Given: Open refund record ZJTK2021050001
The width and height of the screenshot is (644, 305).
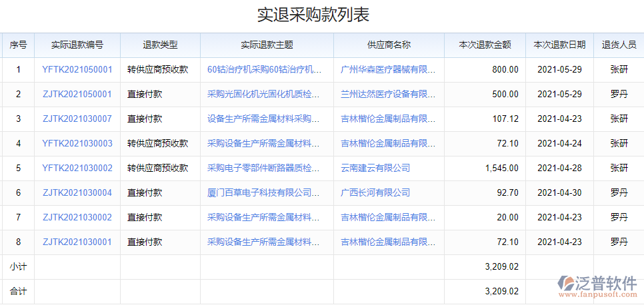Looking at the screenshot, I should click(x=77, y=94).
